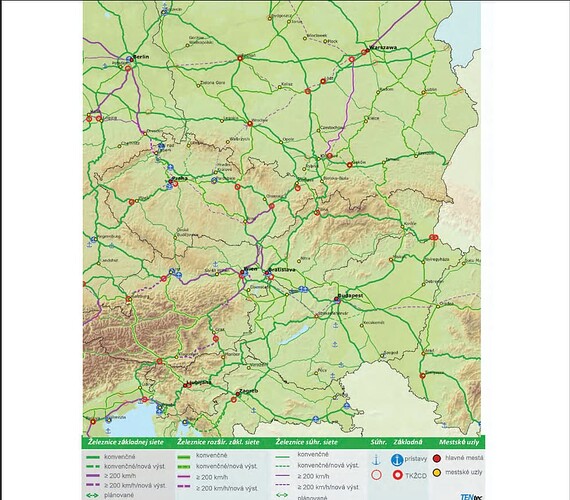Screen dimensions: 570x500
Task: Click thin green line sample under súhr. siete
Action: [x=282, y=456]
